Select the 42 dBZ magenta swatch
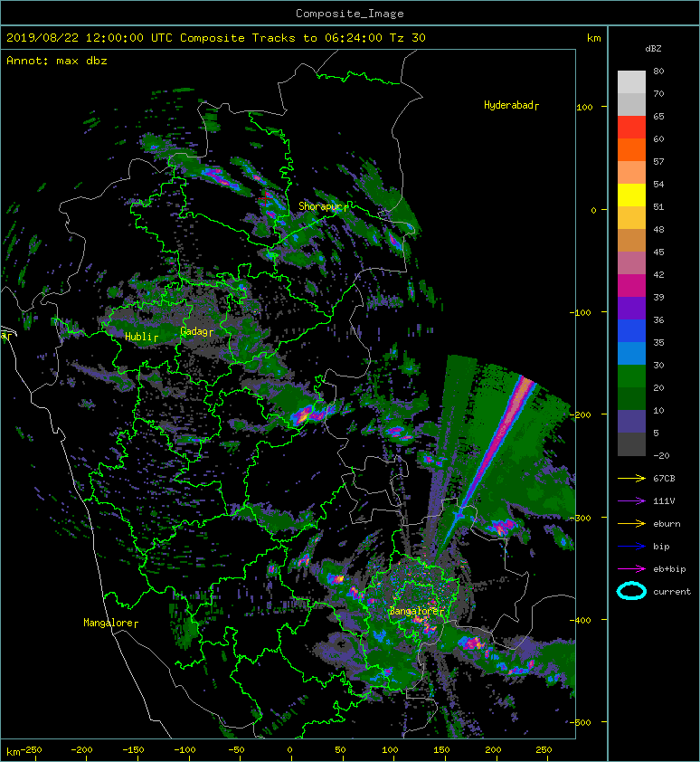 631,285
